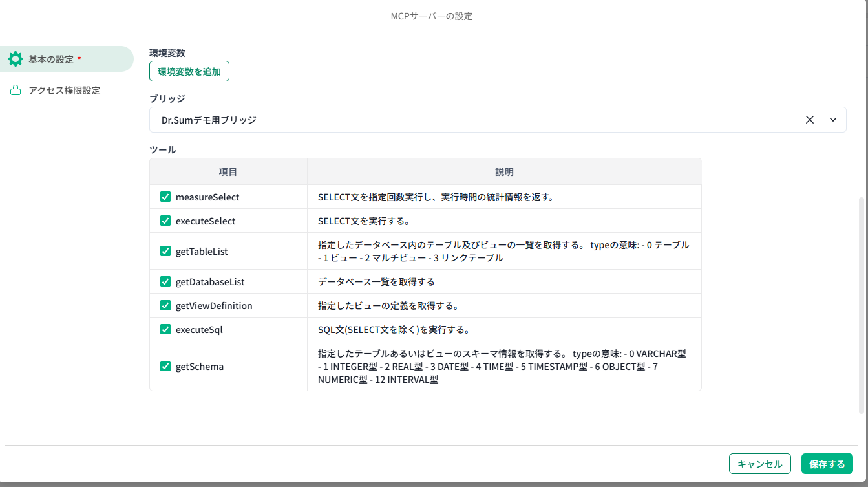Uncheck the measureSelect tool checkbox
The height and width of the screenshot is (487, 868).
point(165,197)
